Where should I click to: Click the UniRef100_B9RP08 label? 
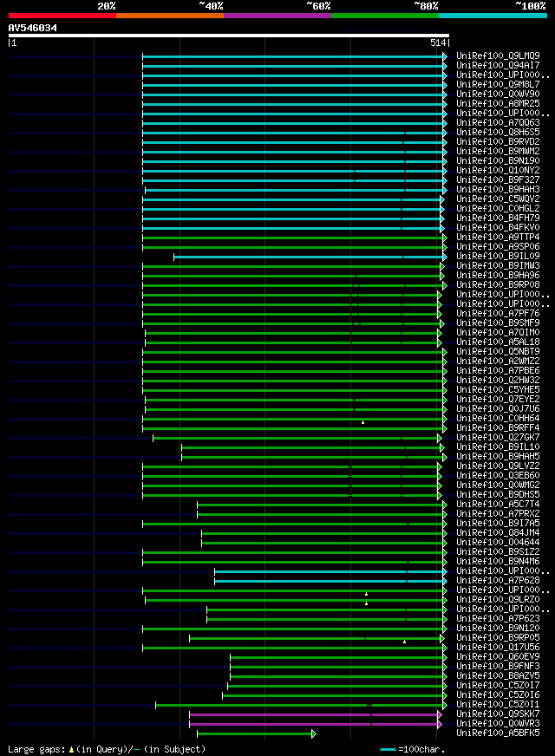point(498,285)
